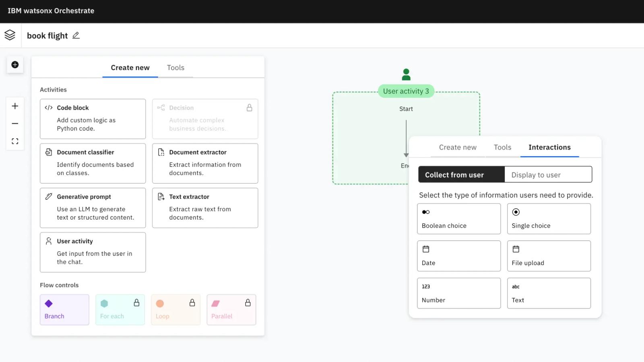This screenshot has height=362, width=644.
Task: Add a Generative prompt activity
Action: (x=93, y=208)
